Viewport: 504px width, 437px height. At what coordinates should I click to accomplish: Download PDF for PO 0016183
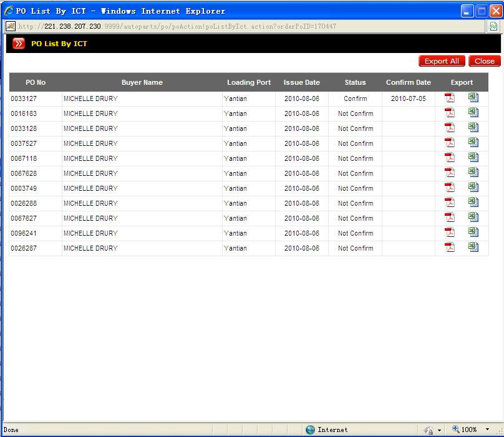tap(449, 113)
